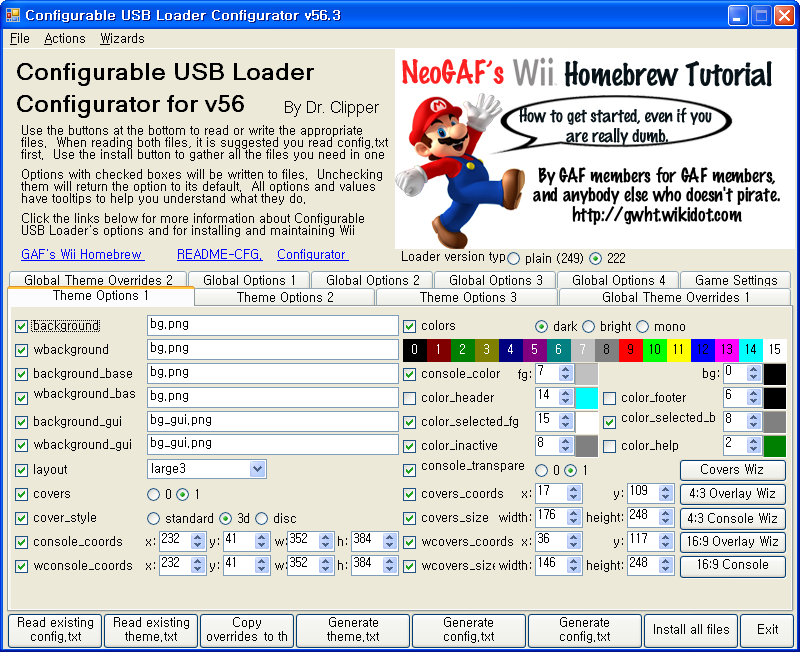This screenshot has width=800, height=652.
Task: Click console_color bg value stepper
Action: pyautogui.click(x=754, y=373)
